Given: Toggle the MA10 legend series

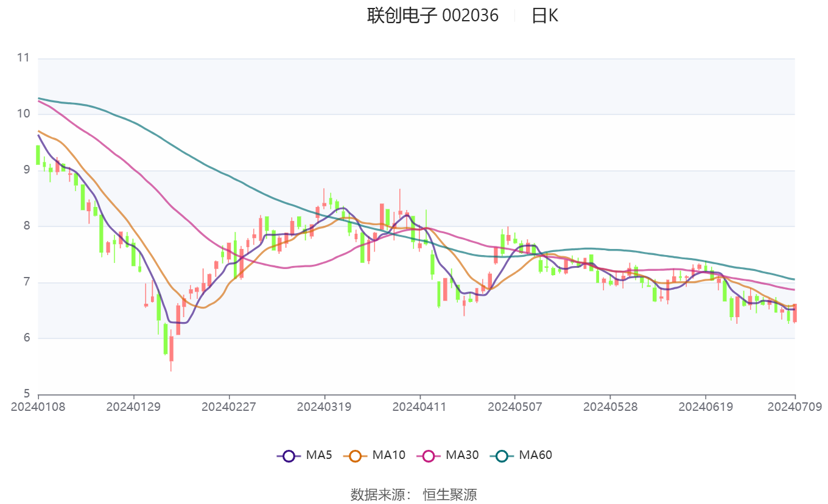Looking at the screenshot, I should 374,455.
